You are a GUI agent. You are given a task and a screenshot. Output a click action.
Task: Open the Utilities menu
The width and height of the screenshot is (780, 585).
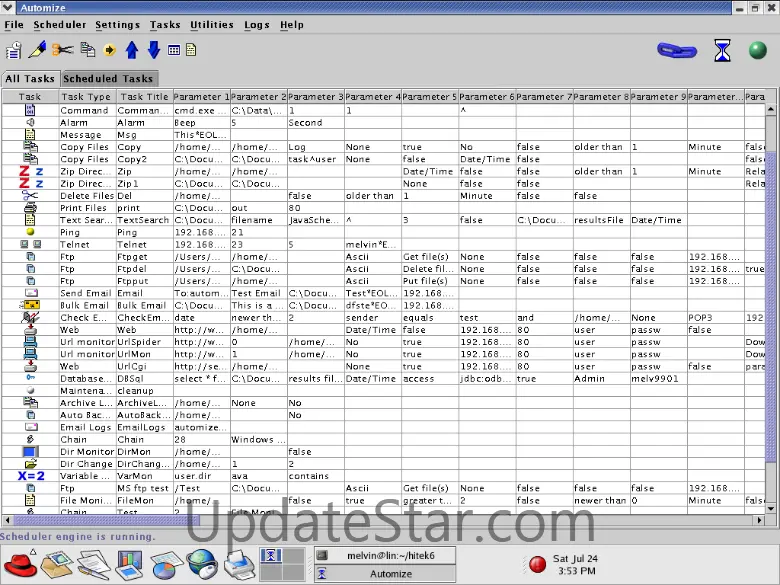pos(211,24)
